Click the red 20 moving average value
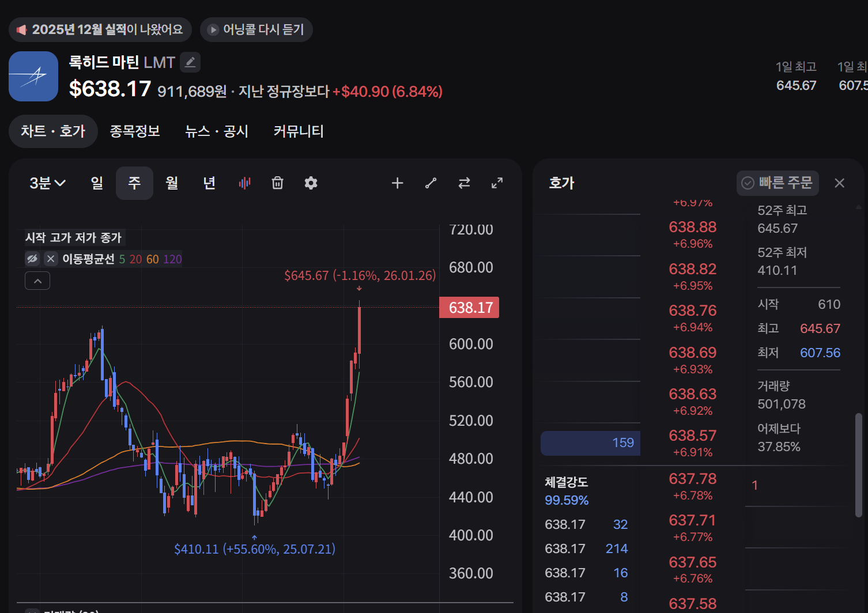The width and height of the screenshot is (868, 613). (135, 259)
